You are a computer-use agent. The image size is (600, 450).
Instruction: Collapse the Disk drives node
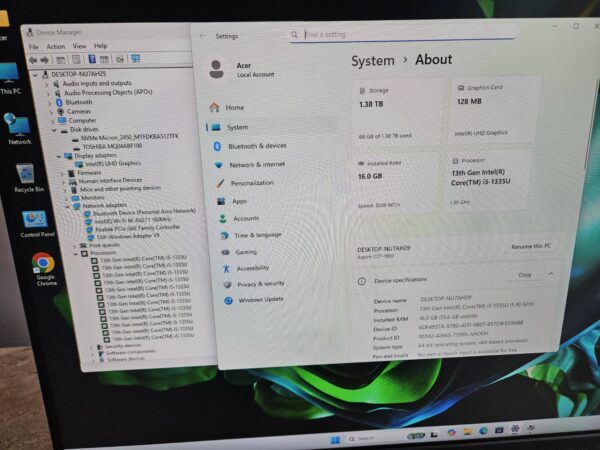54,130
